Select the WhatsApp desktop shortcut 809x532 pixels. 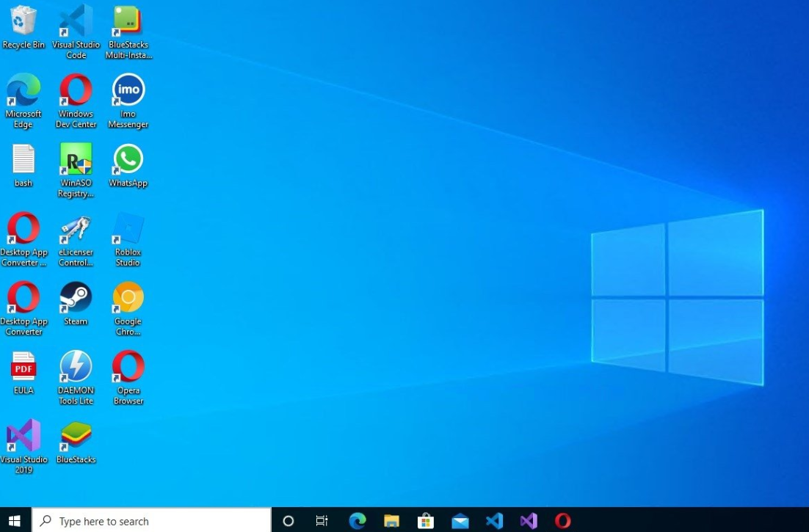pyautogui.click(x=128, y=166)
